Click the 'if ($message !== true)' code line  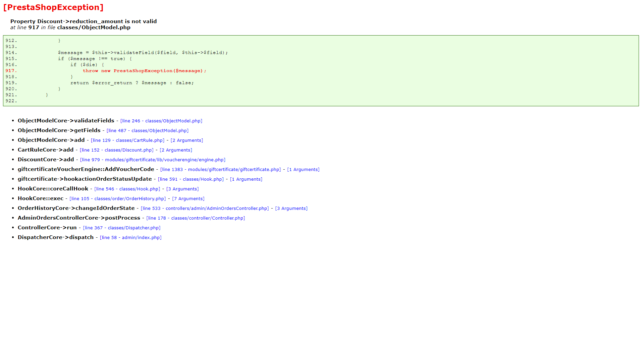click(x=95, y=59)
